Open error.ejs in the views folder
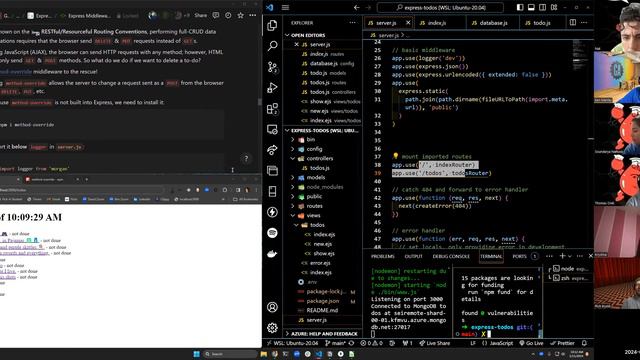640x360 pixels. [x=320, y=263]
